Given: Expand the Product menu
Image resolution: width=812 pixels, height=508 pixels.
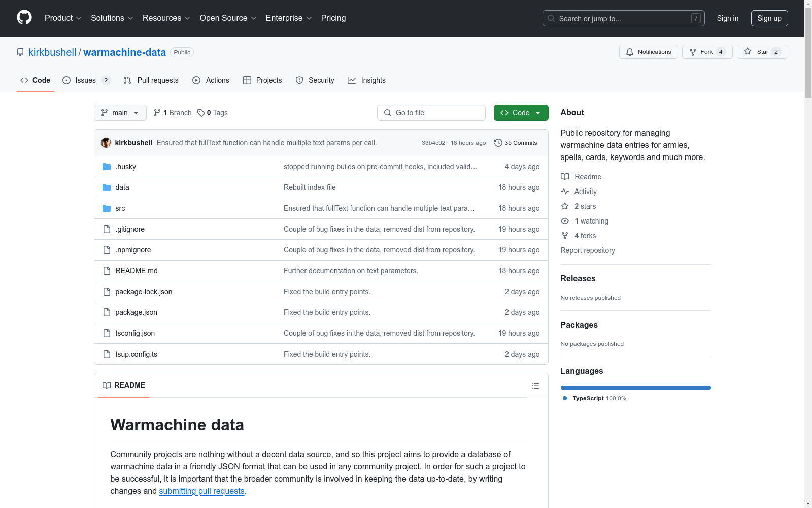Looking at the screenshot, I should [x=63, y=18].
